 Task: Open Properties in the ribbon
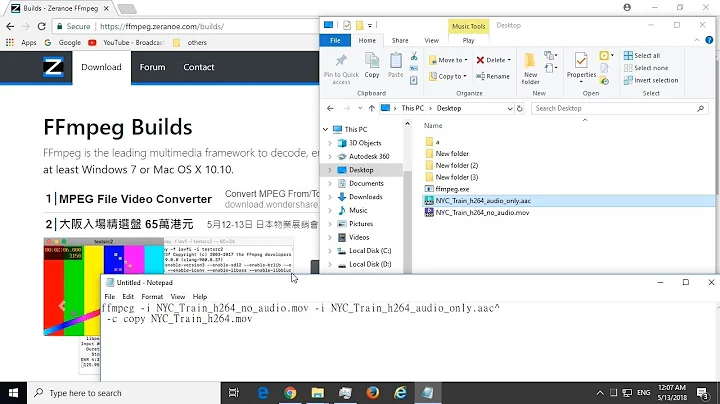point(581,67)
